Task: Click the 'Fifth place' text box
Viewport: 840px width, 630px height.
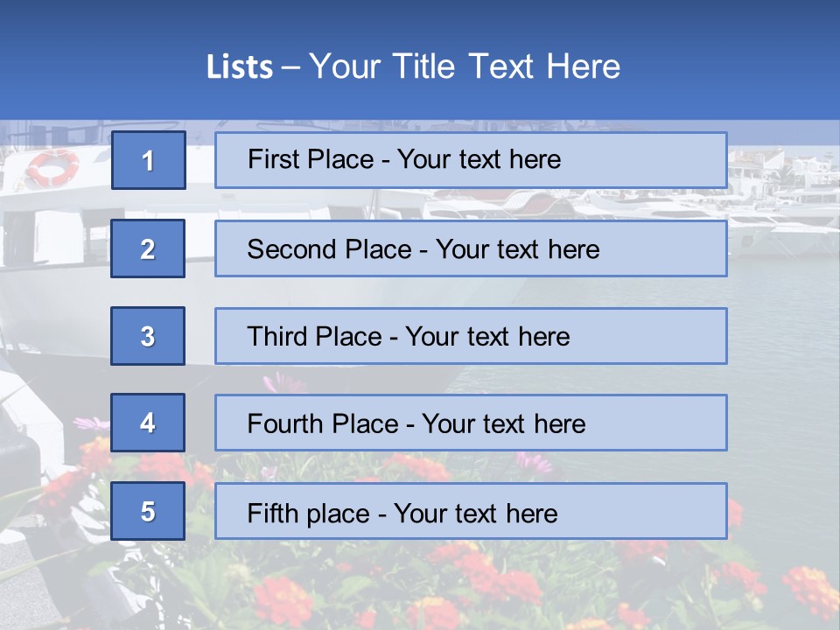Action: pos(471,511)
